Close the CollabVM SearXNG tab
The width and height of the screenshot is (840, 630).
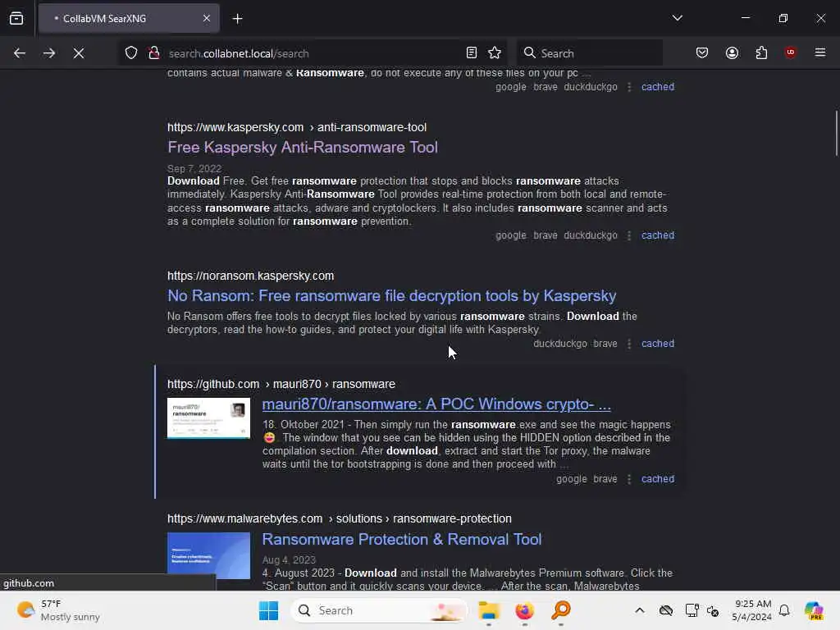tap(207, 19)
